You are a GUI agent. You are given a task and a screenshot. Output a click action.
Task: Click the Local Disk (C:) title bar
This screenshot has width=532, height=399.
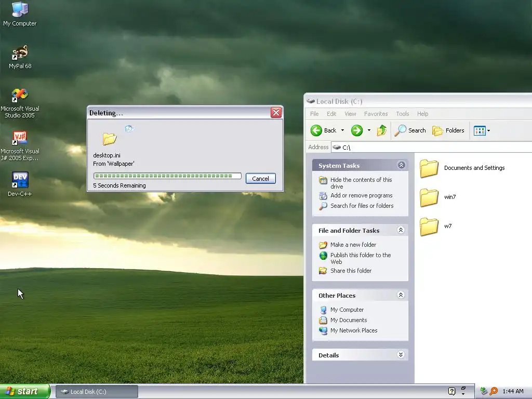tap(418, 101)
